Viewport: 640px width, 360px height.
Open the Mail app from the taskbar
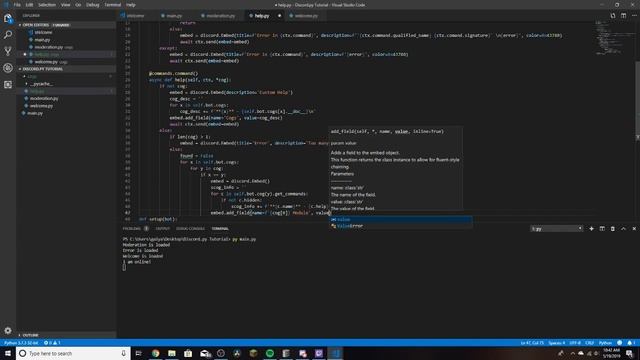tap(204, 353)
